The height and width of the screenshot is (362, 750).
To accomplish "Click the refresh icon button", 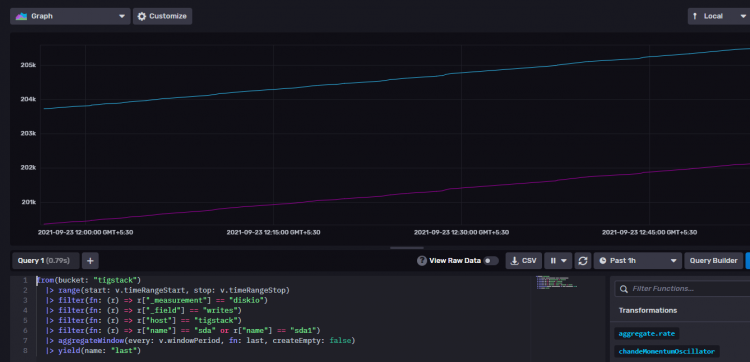I will point(583,261).
